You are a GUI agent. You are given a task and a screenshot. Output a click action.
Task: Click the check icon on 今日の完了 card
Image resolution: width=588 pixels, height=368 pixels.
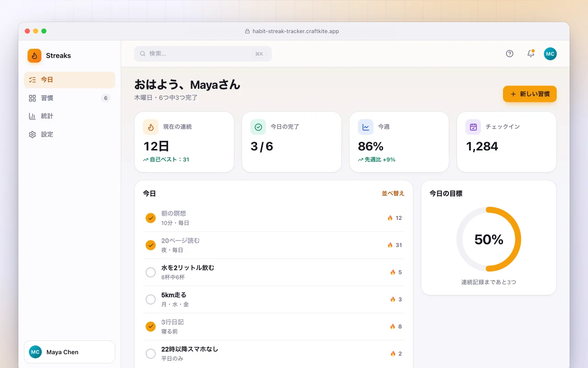(x=258, y=127)
